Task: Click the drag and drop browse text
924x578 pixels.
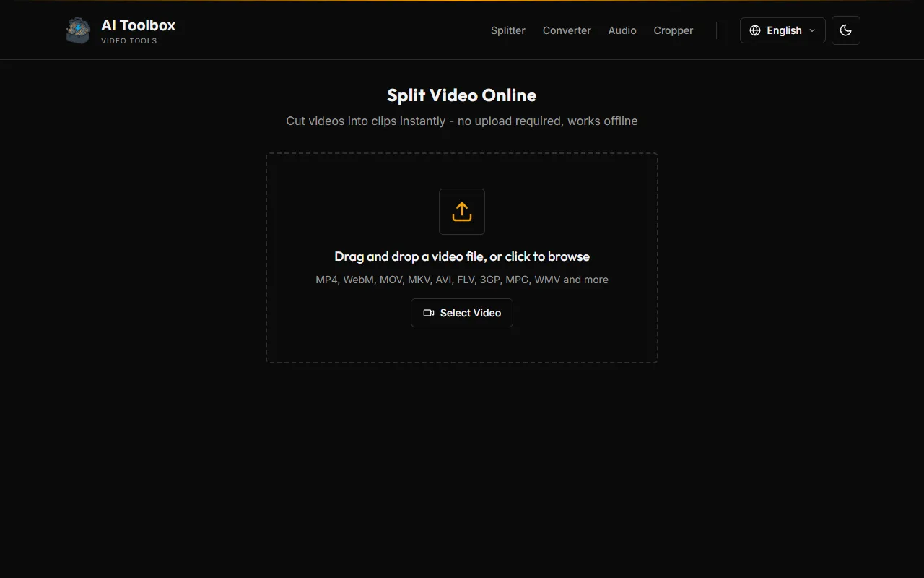Action: (x=462, y=256)
